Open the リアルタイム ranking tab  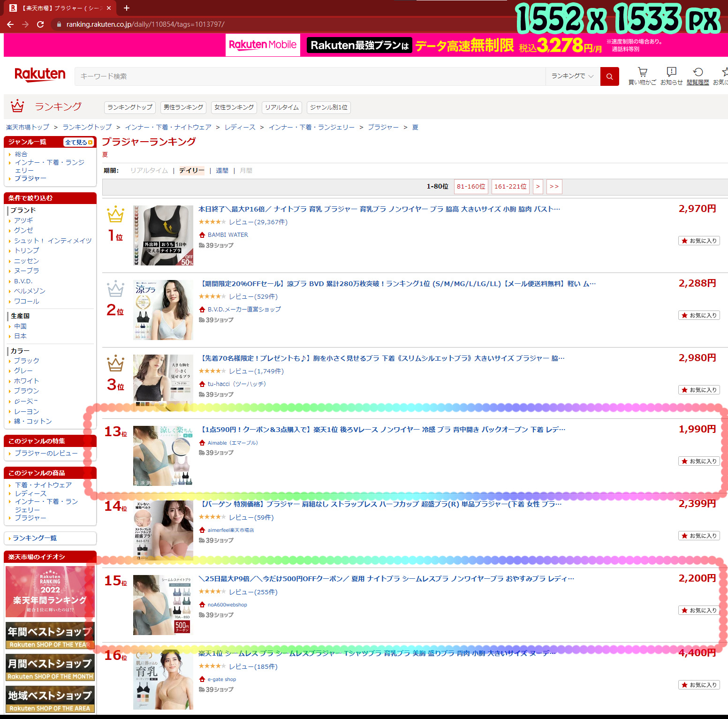point(282,107)
